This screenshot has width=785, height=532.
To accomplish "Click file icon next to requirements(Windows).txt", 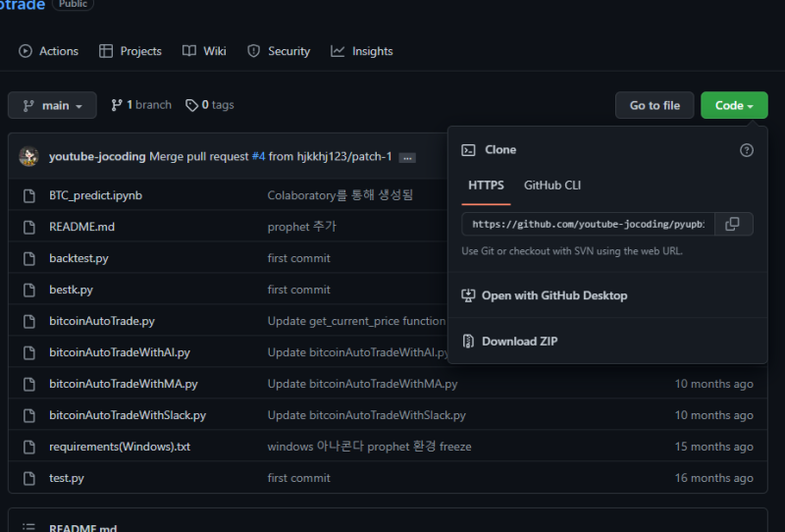I will point(29,447).
